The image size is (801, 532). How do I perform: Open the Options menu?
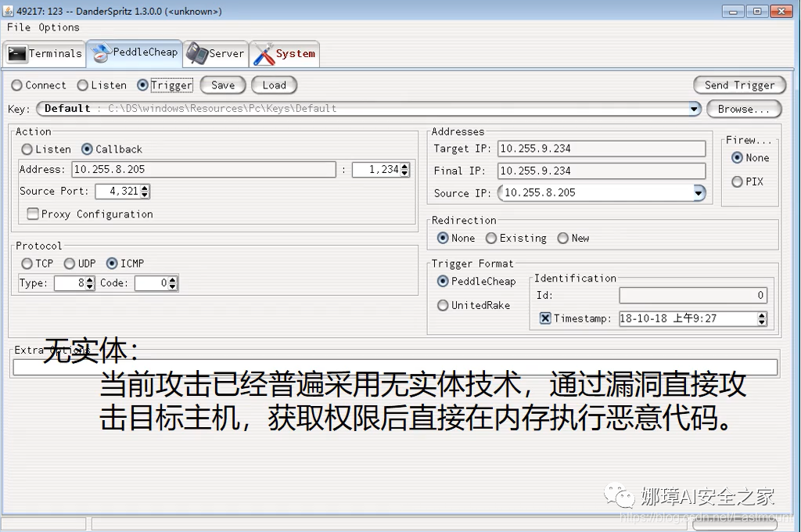coord(59,27)
